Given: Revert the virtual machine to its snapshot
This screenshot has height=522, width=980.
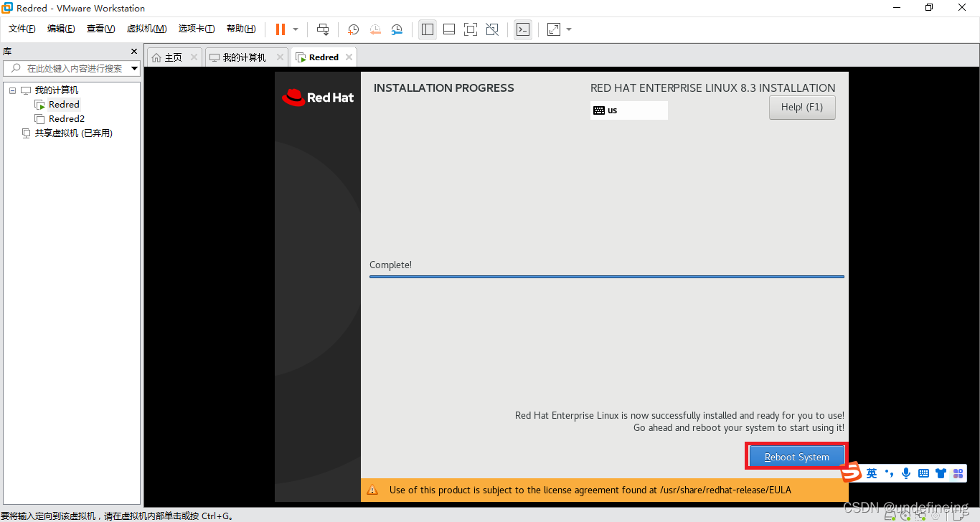Looking at the screenshot, I should click(x=375, y=29).
